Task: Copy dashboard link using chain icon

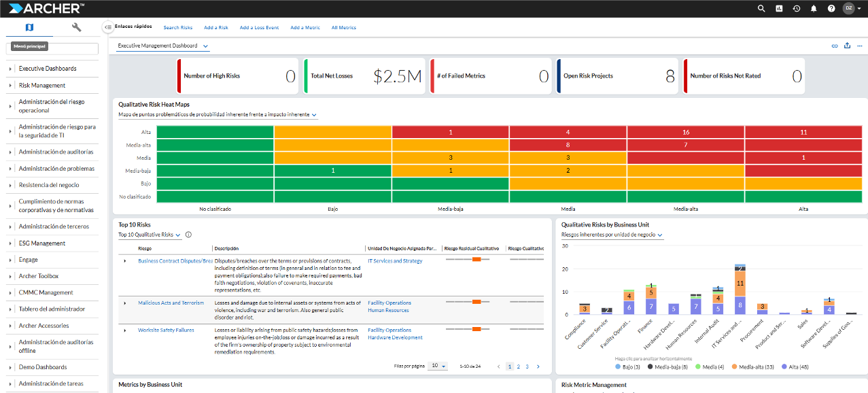Action: 835,46
